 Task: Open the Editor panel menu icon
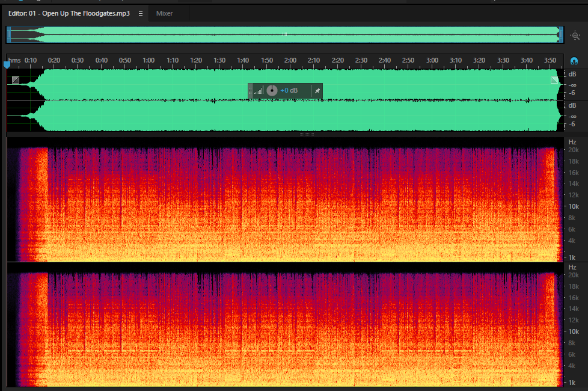(x=141, y=13)
